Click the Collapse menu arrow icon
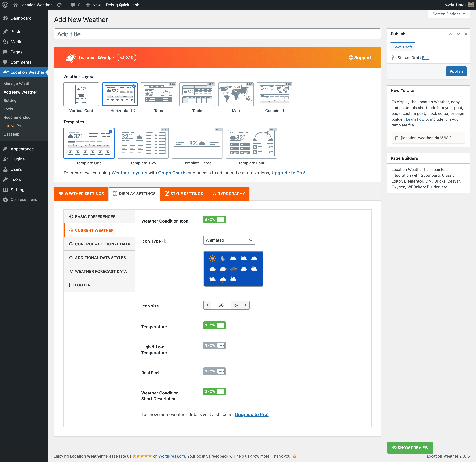The height and width of the screenshot is (462, 476). 5,199
